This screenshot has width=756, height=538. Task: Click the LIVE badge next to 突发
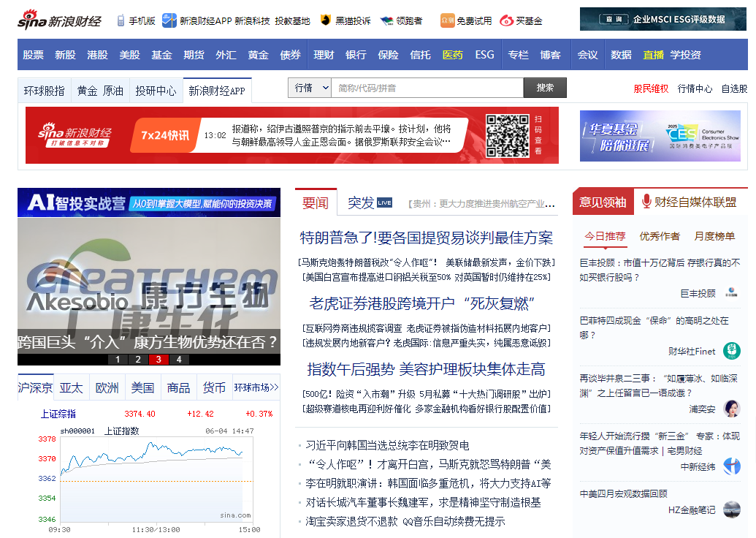pos(384,202)
